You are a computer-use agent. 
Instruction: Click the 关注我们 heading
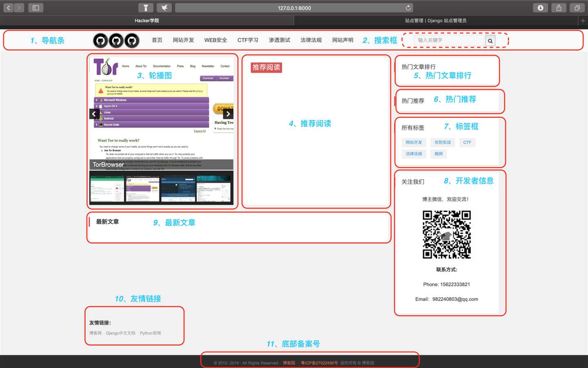tap(413, 182)
